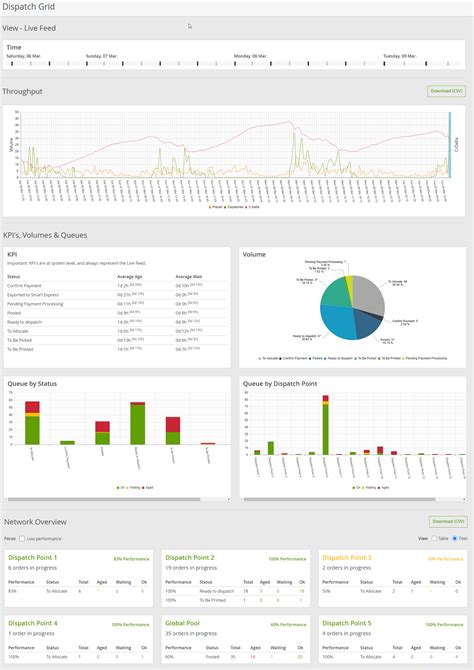
Task: Download the Network Overview CSV
Action: click(x=448, y=522)
